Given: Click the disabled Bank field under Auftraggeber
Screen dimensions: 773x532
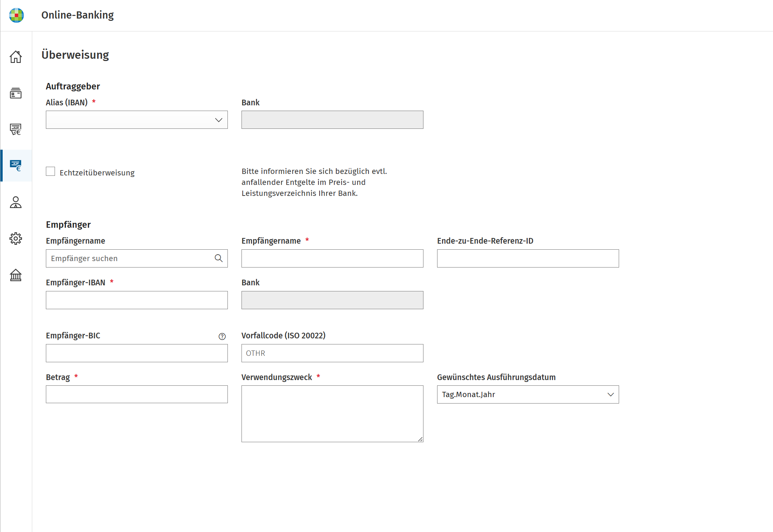Looking at the screenshot, I should point(332,120).
